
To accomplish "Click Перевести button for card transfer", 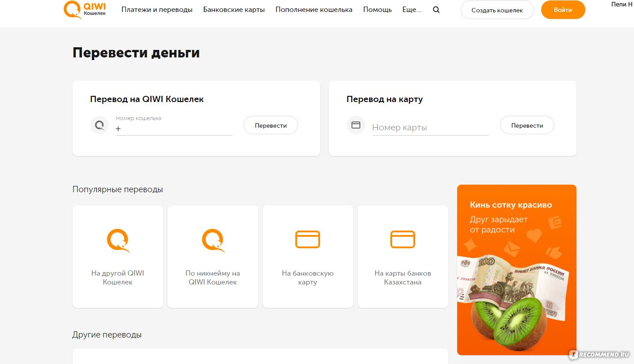I will 527,125.
